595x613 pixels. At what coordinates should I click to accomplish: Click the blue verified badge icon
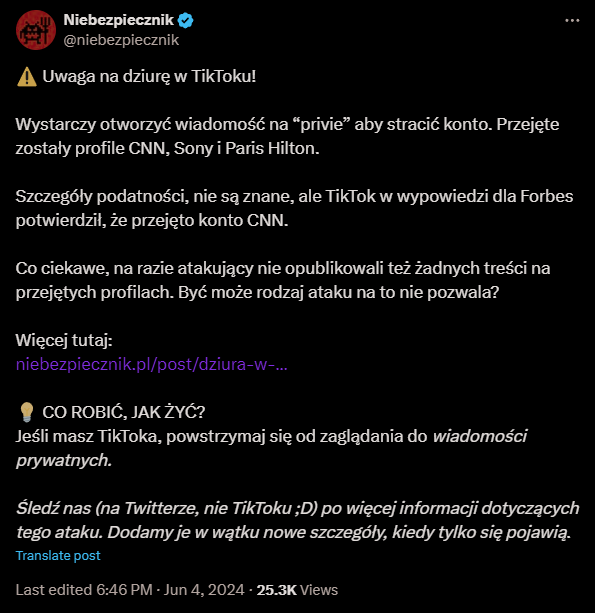[185, 20]
